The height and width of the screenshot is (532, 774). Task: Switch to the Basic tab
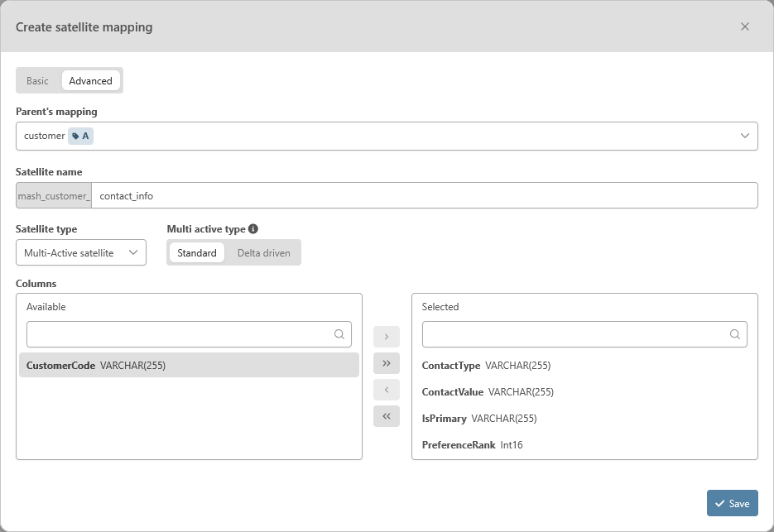[37, 81]
